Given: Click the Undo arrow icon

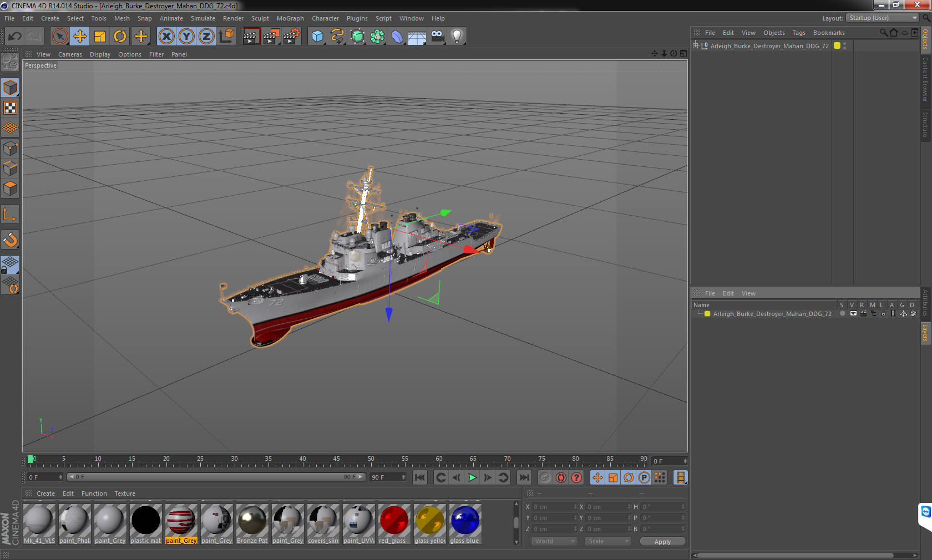Looking at the screenshot, I should tap(14, 37).
